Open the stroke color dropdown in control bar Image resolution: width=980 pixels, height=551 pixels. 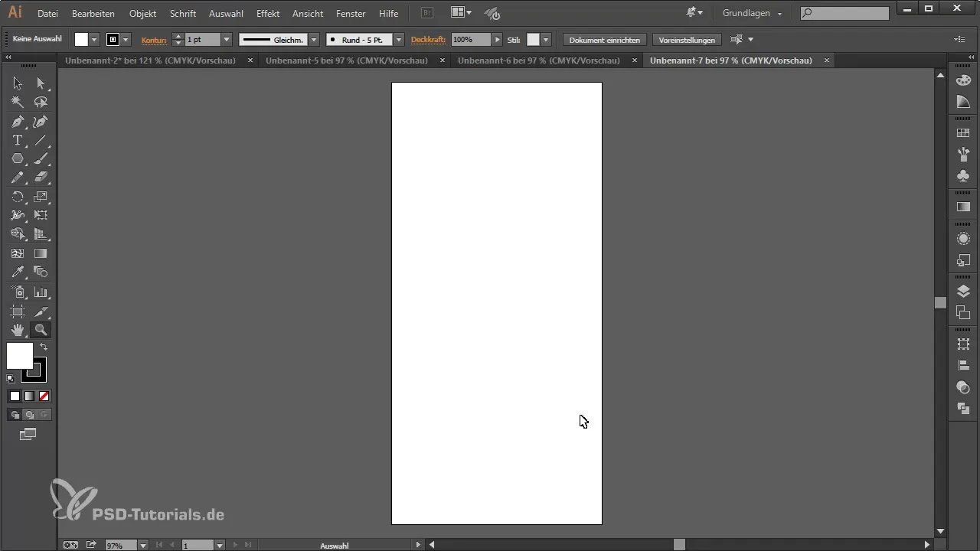(126, 39)
